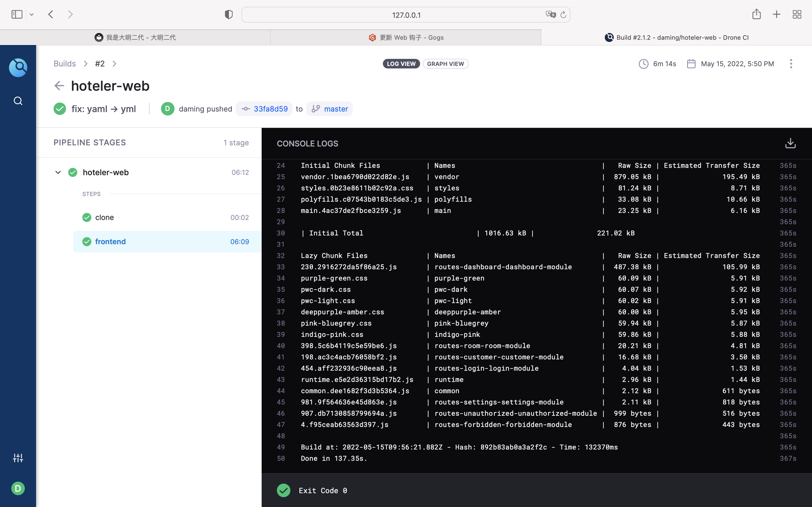Open the Drone search icon in sidebar

pyautogui.click(x=18, y=101)
